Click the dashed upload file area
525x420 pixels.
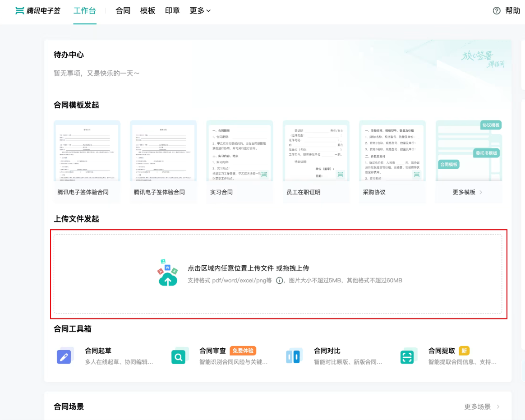[278, 274]
